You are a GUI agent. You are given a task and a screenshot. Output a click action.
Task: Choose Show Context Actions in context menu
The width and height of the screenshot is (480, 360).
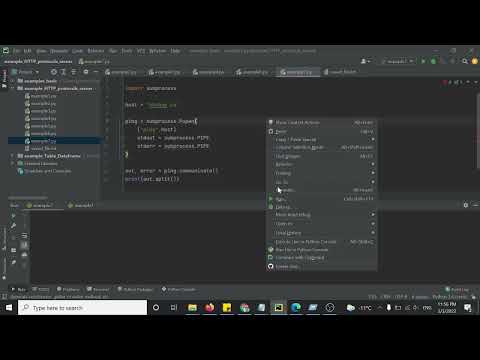(x=322, y=122)
